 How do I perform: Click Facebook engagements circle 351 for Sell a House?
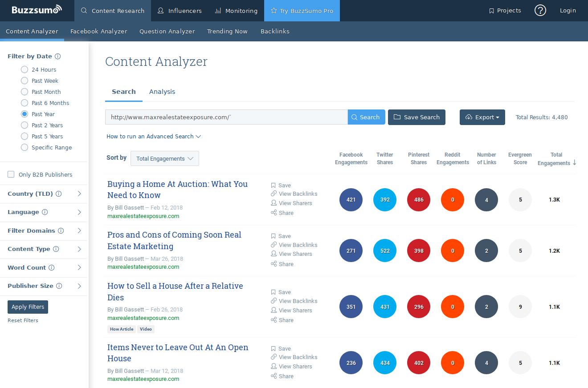[351, 307]
